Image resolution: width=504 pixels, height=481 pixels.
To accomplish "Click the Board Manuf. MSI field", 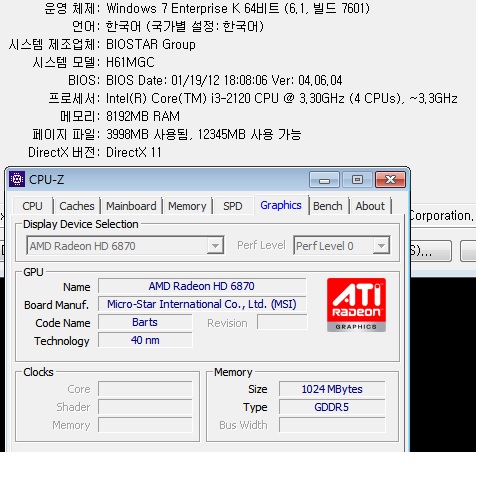I will (x=202, y=304).
